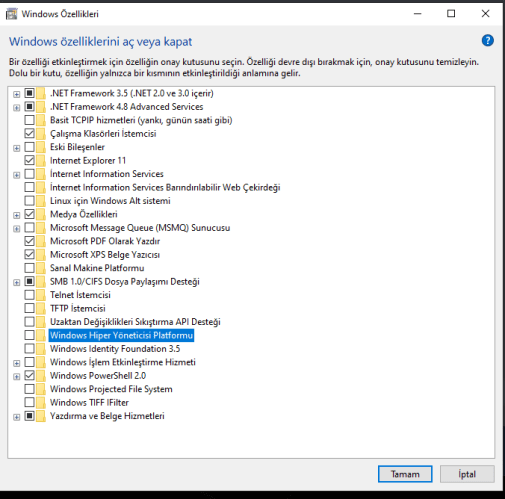The width and height of the screenshot is (505, 499).
Task: Expand .NET Framework 4.8 Advanced Services
Action: tap(16, 108)
